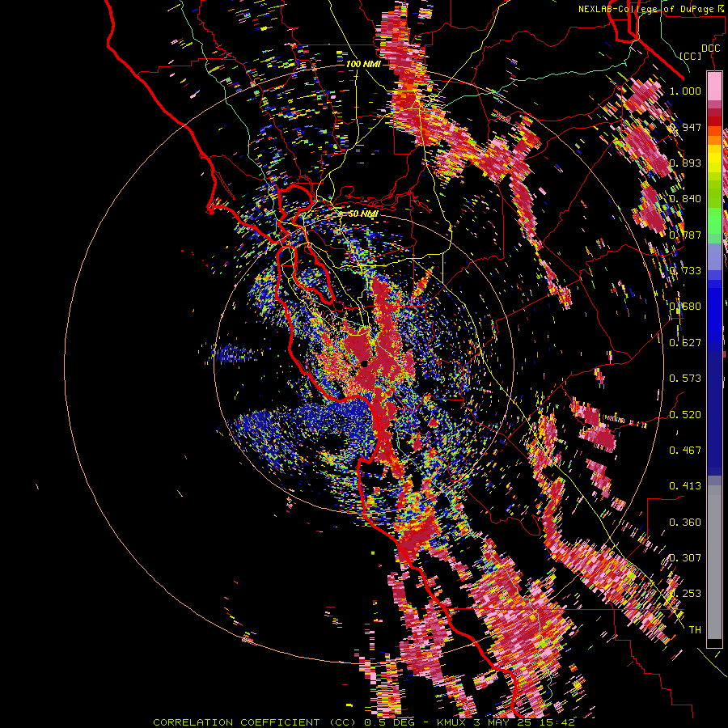
Task: Select the 0.307 scale value
Action: point(685,557)
